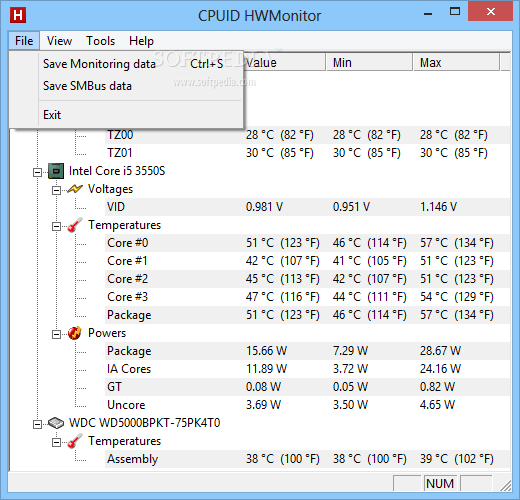
Task: Click the 39 °C Assembly max value
Action: 456,459
